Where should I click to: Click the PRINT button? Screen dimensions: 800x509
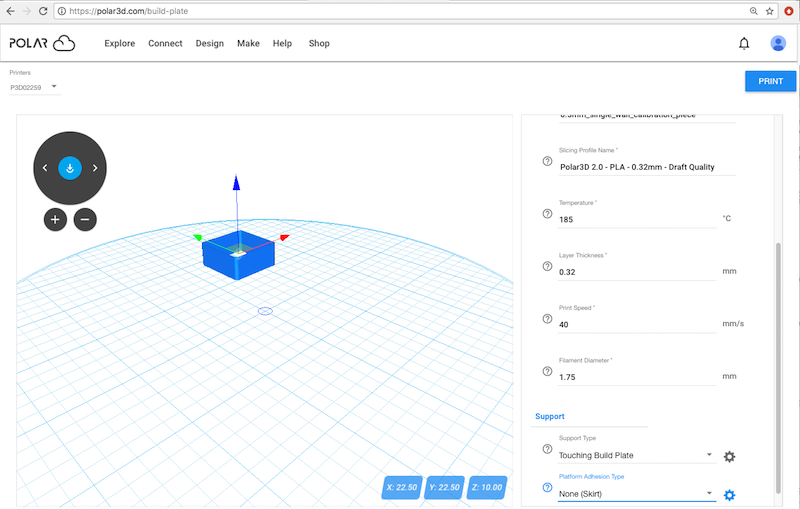(770, 81)
